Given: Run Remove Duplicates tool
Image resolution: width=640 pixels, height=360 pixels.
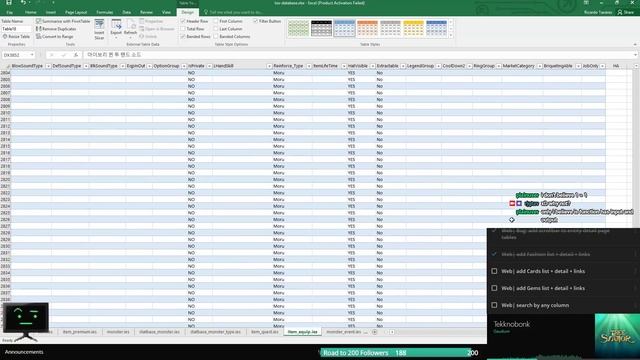Looking at the screenshot, I should [x=56, y=29].
